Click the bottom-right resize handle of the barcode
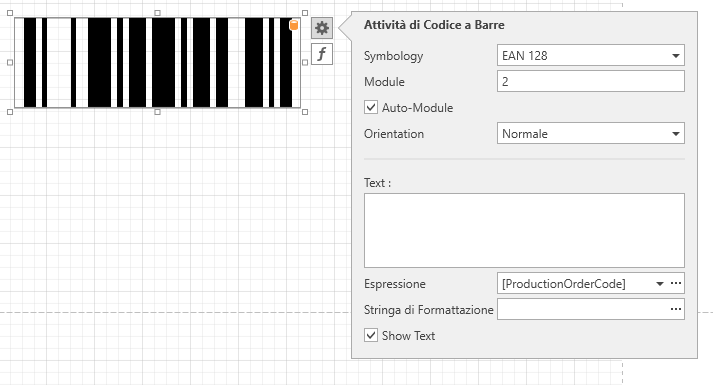Image resolution: width=713 pixels, height=385 pixels. coord(305,112)
